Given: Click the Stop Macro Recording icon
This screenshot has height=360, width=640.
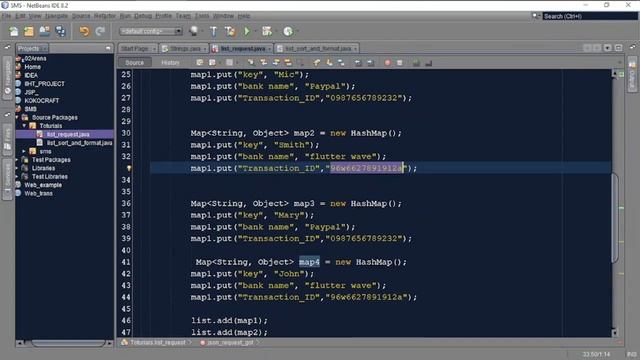Looking at the screenshot, I should click(400, 62).
